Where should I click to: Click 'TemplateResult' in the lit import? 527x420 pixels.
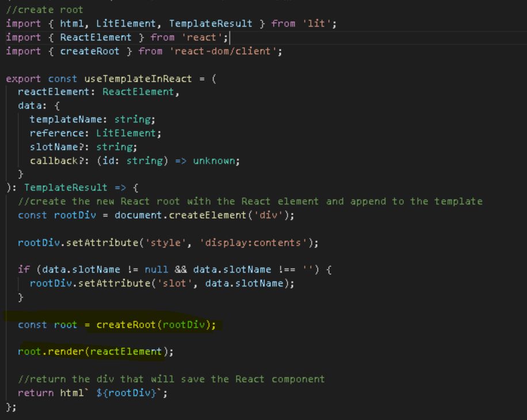tap(211, 24)
